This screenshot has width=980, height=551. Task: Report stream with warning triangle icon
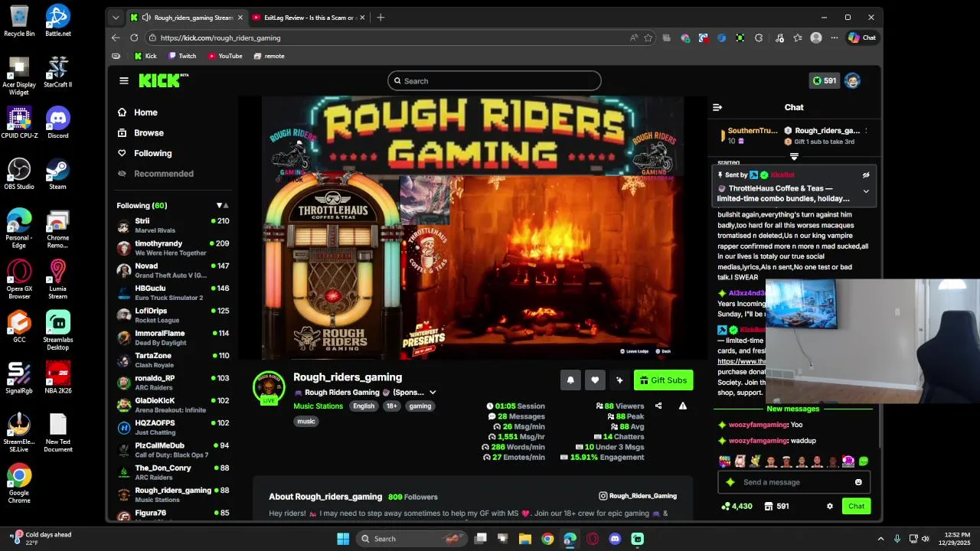683,406
